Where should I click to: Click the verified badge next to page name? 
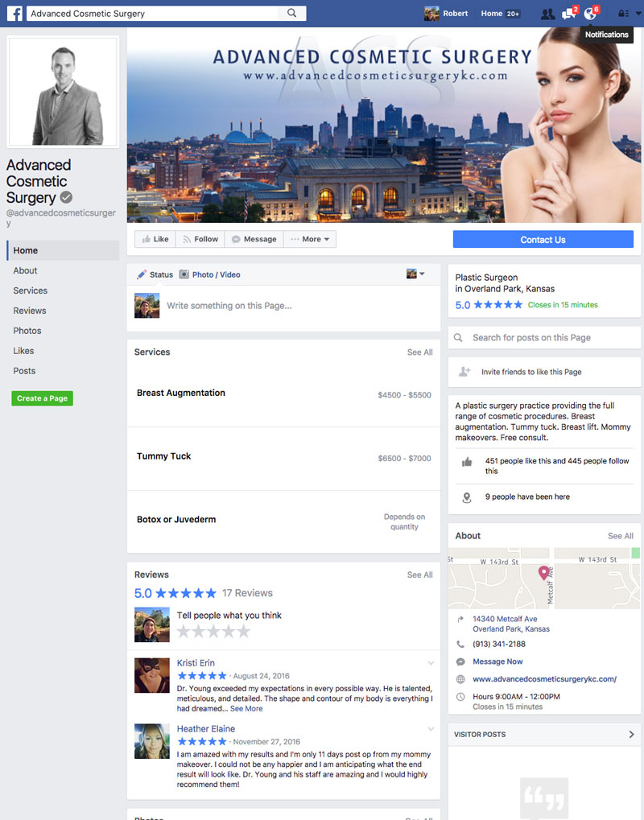point(66,198)
